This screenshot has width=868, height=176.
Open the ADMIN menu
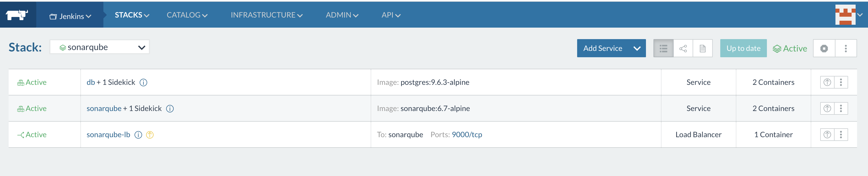(x=342, y=15)
